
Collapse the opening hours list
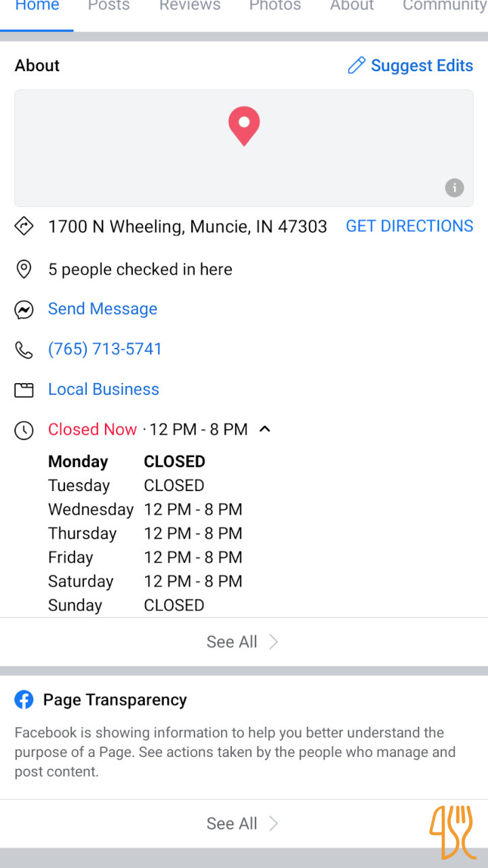(x=265, y=429)
